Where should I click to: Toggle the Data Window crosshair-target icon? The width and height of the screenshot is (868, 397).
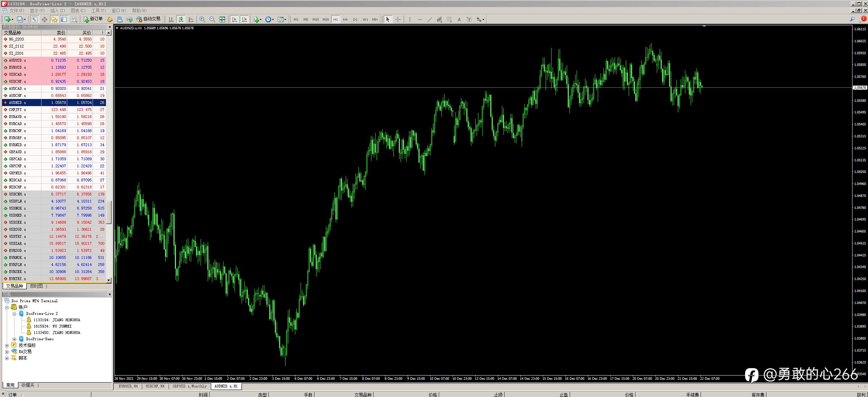tap(44, 19)
